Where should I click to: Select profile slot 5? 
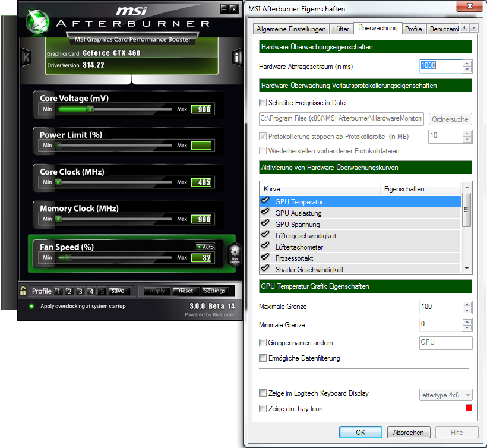click(x=102, y=291)
